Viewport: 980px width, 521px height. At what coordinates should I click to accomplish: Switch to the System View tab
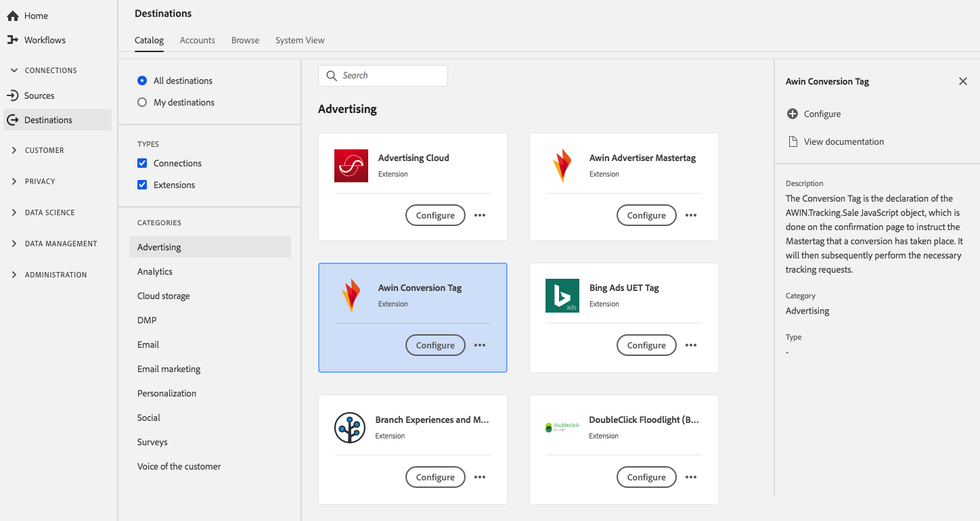pyautogui.click(x=300, y=41)
